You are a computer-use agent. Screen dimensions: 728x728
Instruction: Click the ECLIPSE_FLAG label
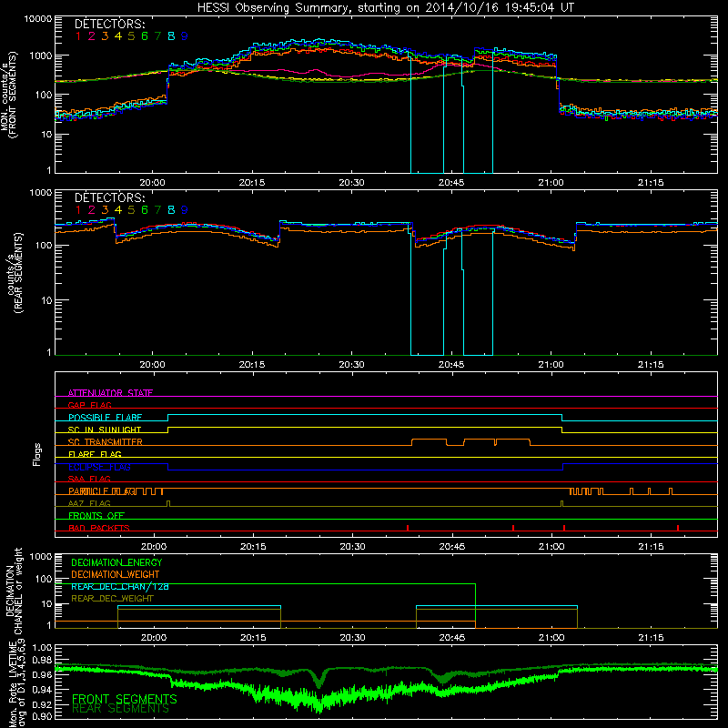pos(99,467)
